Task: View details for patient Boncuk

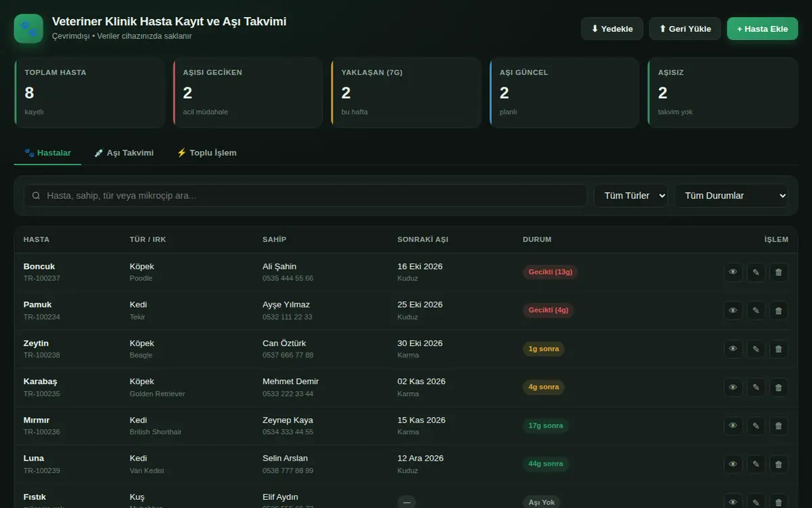Action: 733,272
